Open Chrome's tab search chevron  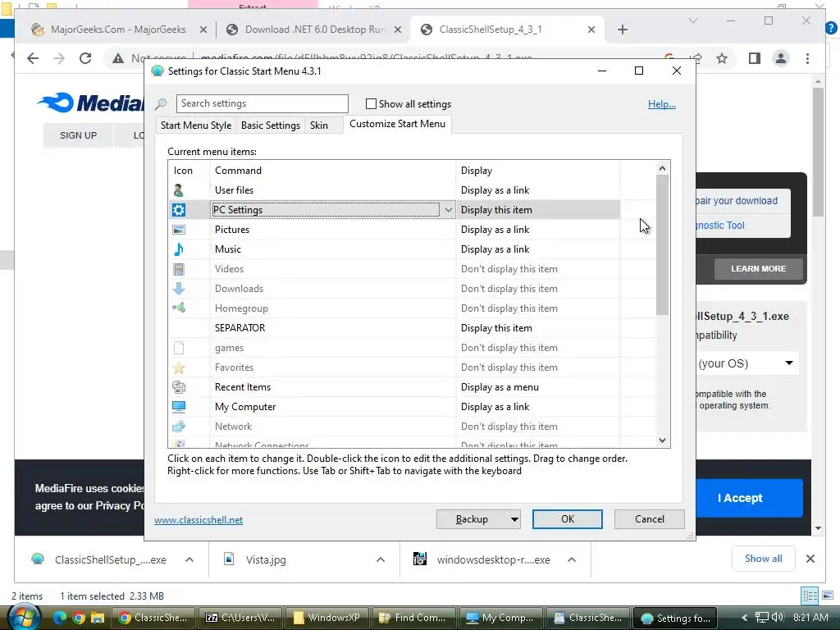(x=692, y=21)
